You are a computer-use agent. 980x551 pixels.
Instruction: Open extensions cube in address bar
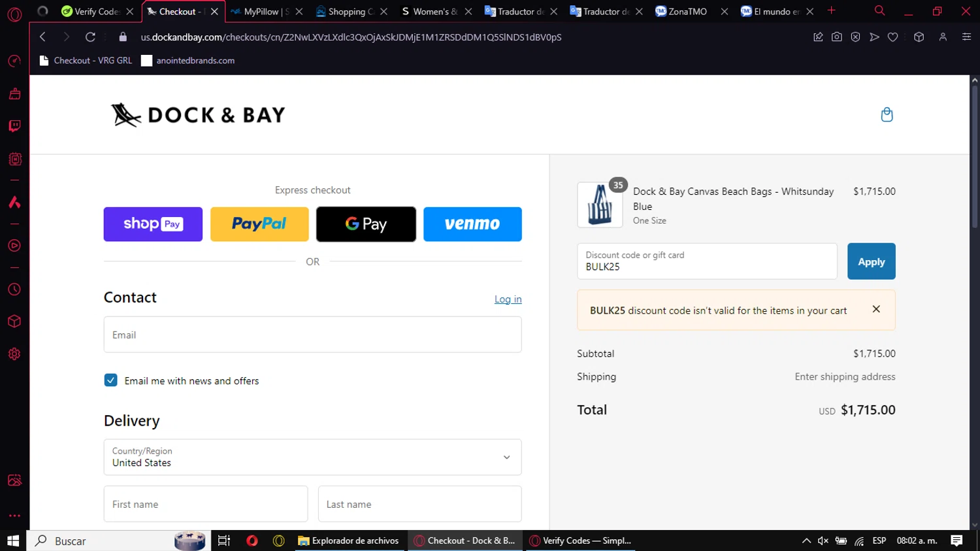click(x=919, y=37)
